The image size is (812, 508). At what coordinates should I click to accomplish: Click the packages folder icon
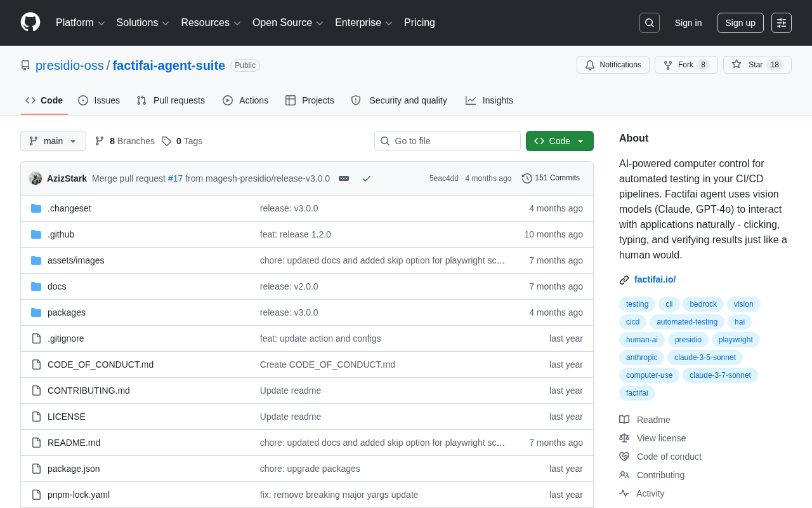click(36, 312)
